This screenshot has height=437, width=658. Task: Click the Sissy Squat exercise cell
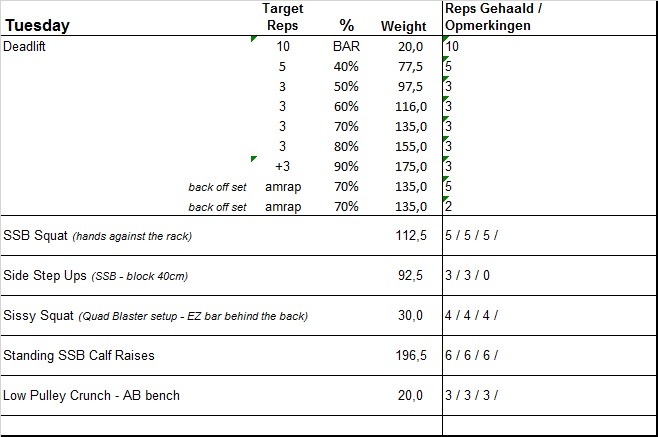click(155, 315)
